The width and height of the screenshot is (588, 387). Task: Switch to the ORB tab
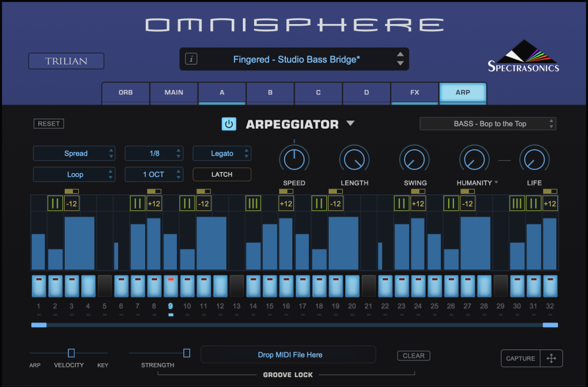pos(126,93)
